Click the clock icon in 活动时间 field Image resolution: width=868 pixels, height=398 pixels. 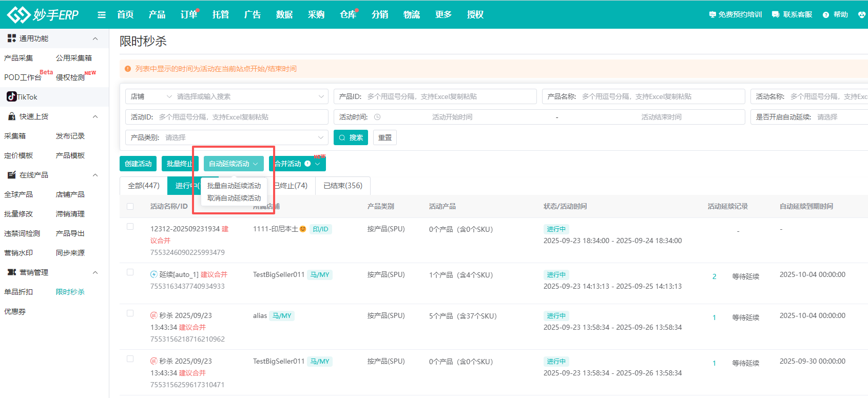pos(377,117)
